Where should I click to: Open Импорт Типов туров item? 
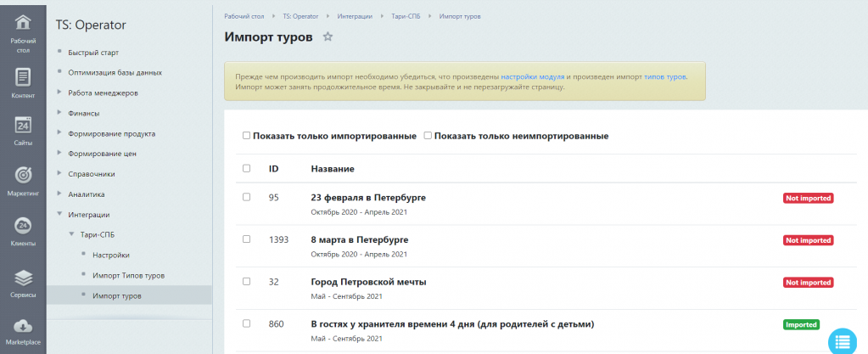point(128,275)
